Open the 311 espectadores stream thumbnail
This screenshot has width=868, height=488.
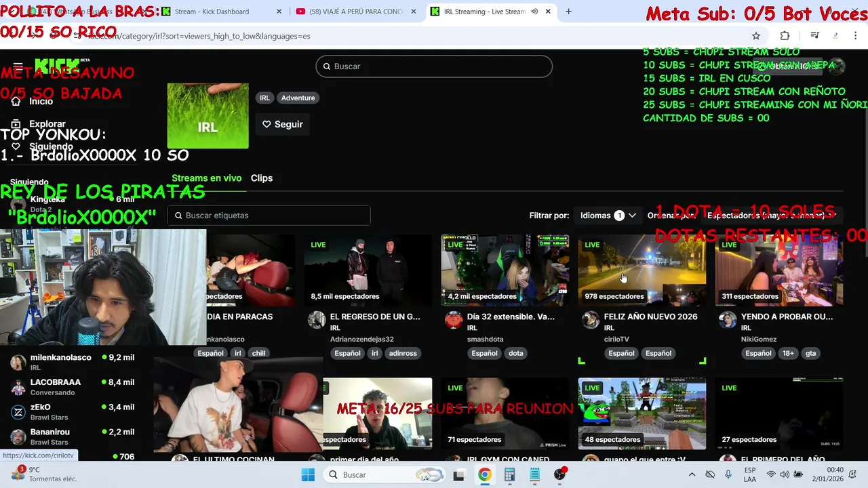click(x=779, y=270)
